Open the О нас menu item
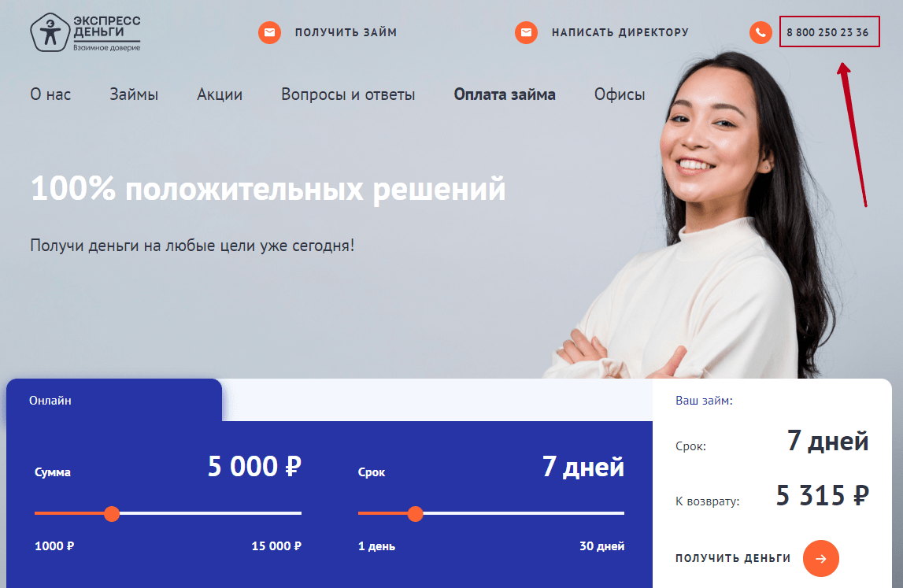The height and width of the screenshot is (588, 903). click(50, 94)
